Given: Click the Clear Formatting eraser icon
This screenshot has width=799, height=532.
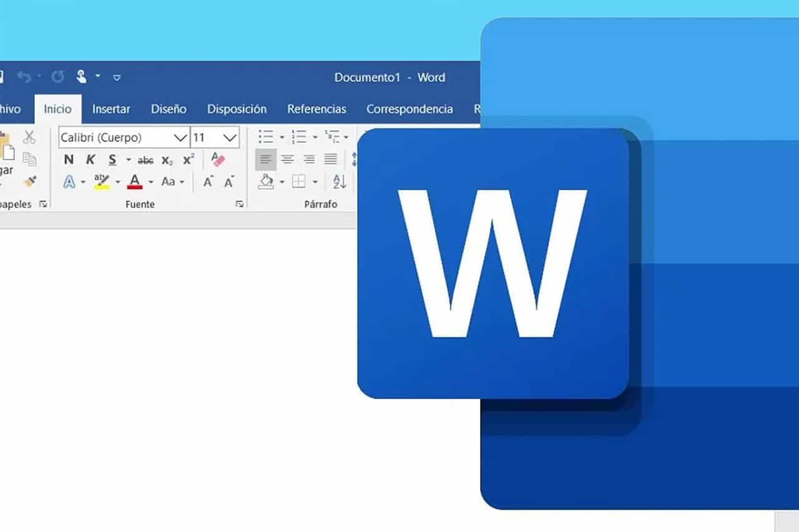Looking at the screenshot, I should click(218, 160).
